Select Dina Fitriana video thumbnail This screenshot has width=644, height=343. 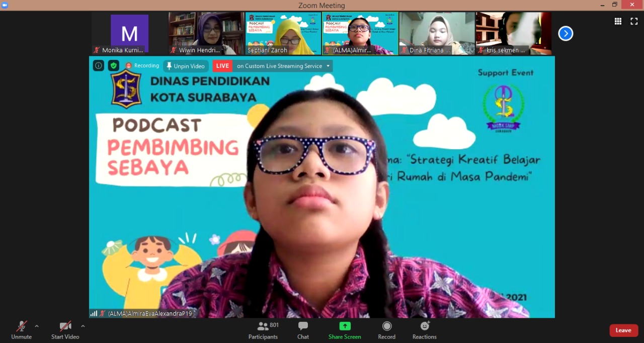coord(437,34)
